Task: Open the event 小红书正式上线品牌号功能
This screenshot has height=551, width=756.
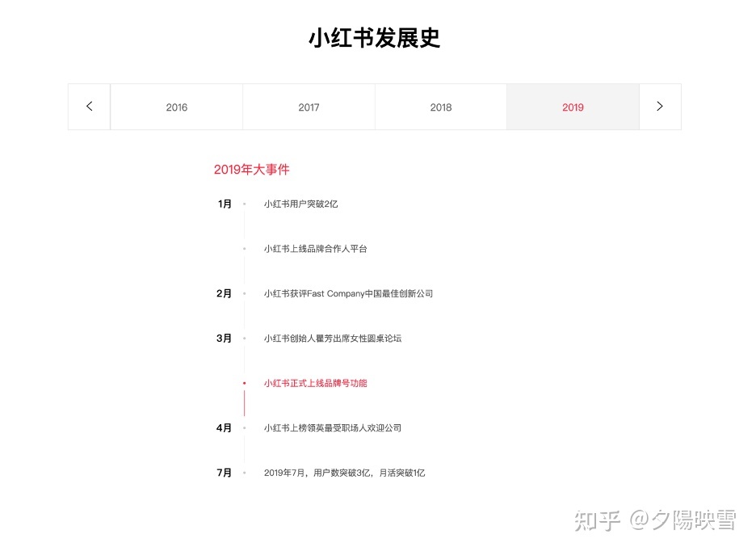Action: click(316, 383)
